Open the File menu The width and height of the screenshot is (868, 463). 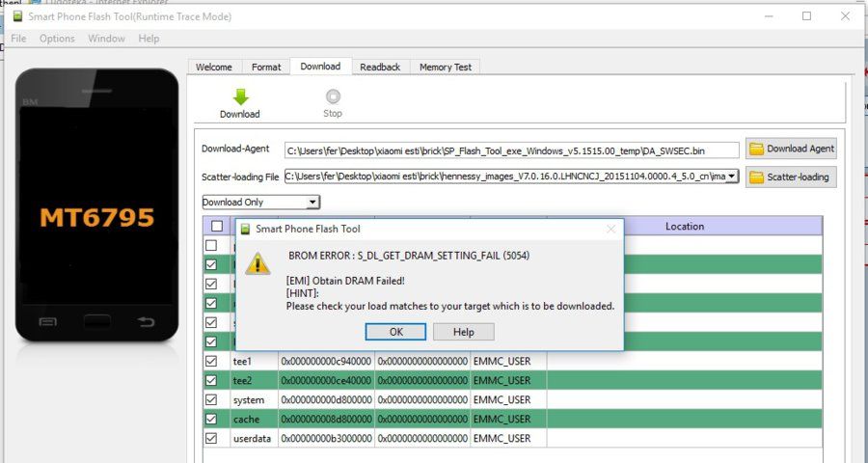[18, 39]
